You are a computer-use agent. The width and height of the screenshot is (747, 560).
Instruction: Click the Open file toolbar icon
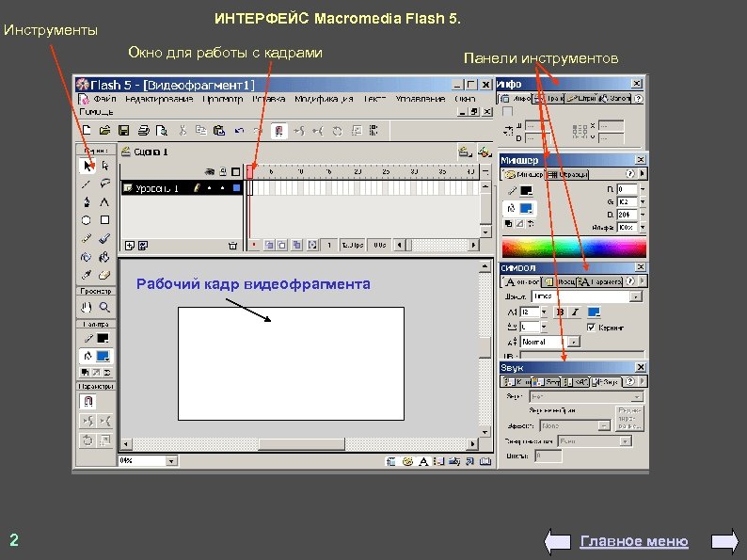(104, 130)
